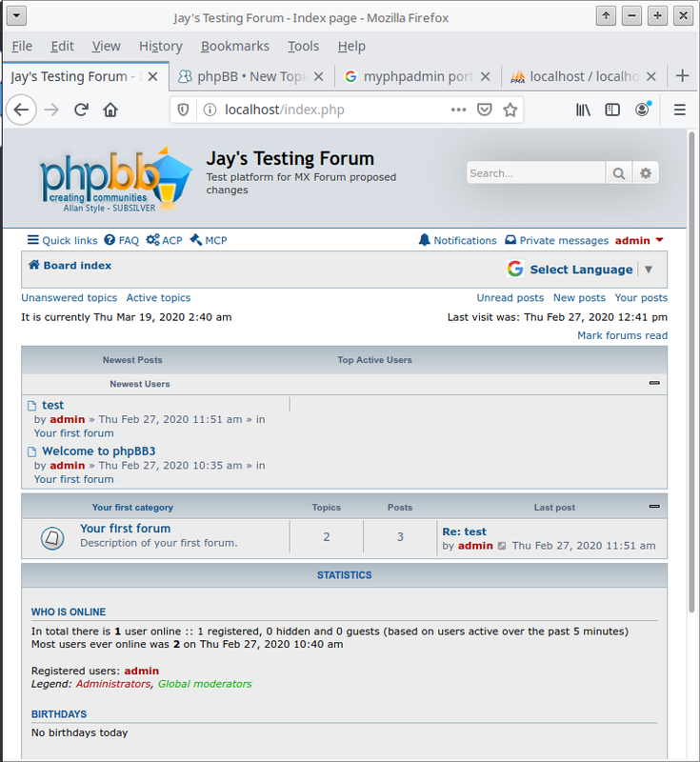The width and height of the screenshot is (700, 762).
Task: Open the Firefox home page icon
Action: tap(110, 110)
